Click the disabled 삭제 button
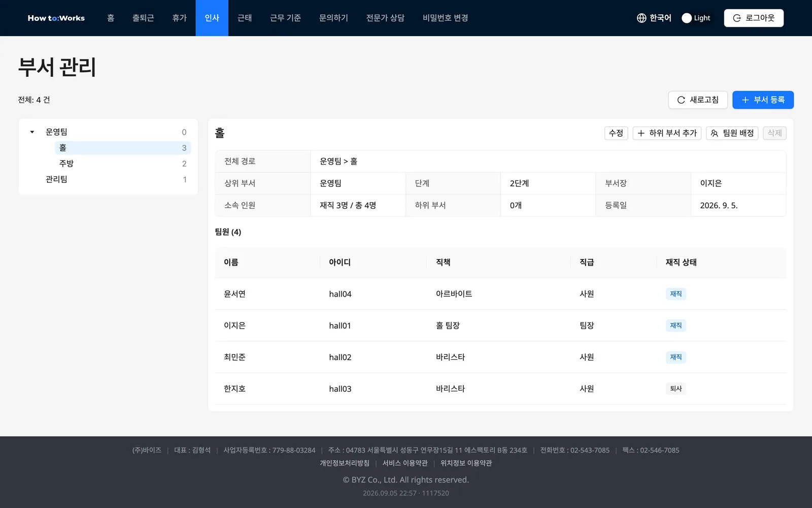Screen dimensions: 812x508 point(774,133)
